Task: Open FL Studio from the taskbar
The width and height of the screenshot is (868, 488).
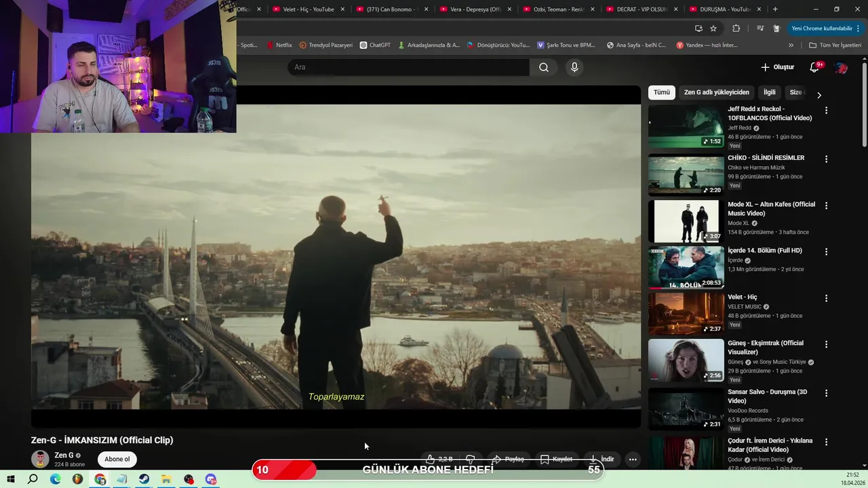Action: tap(77, 479)
